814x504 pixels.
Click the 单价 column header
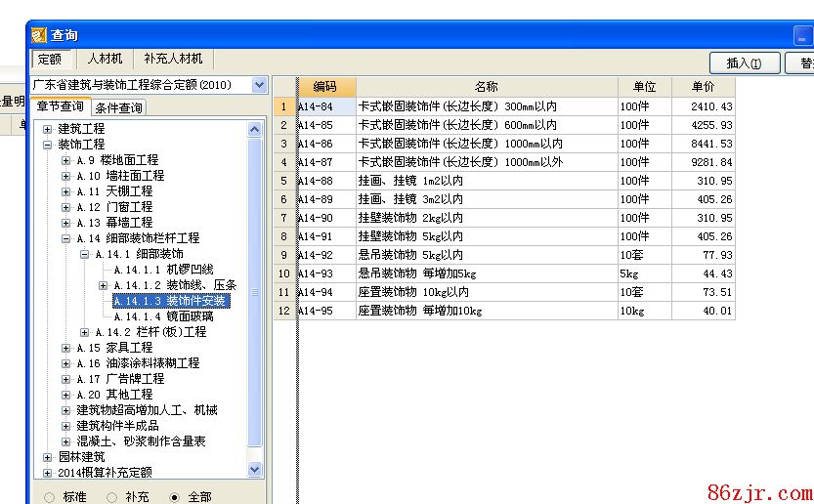703,87
